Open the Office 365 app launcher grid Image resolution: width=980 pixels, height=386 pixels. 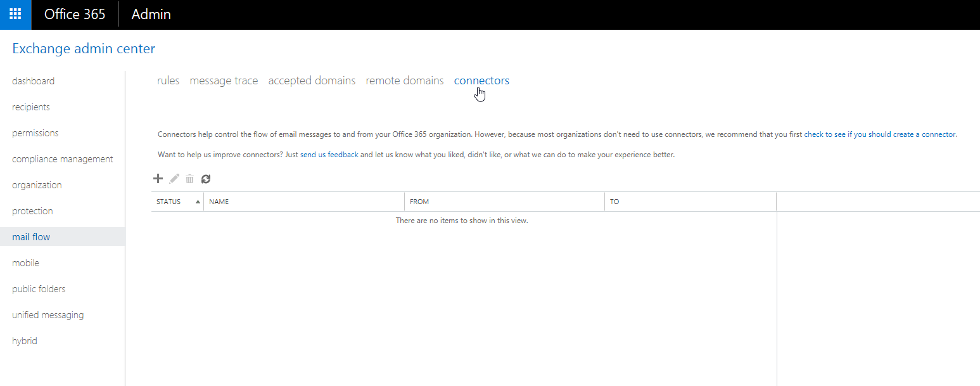(14, 14)
